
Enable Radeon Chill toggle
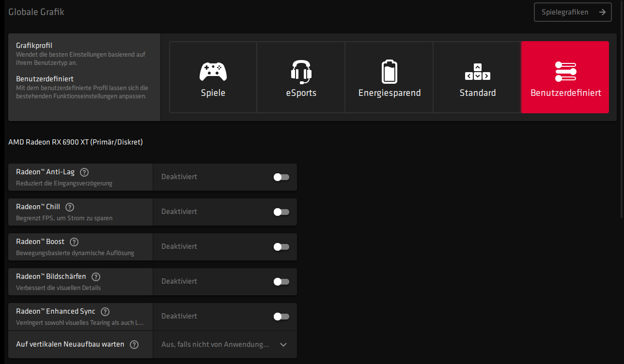pyautogui.click(x=281, y=212)
